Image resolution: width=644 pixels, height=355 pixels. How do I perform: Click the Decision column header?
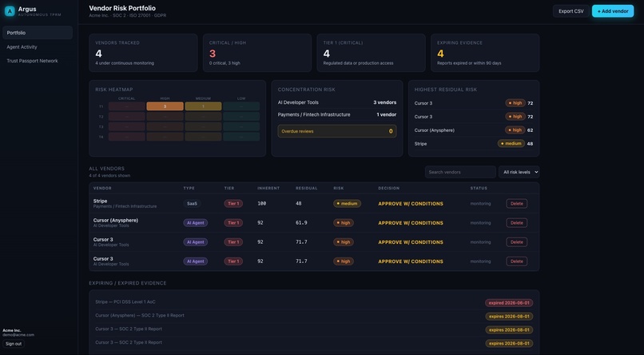point(388,188)
